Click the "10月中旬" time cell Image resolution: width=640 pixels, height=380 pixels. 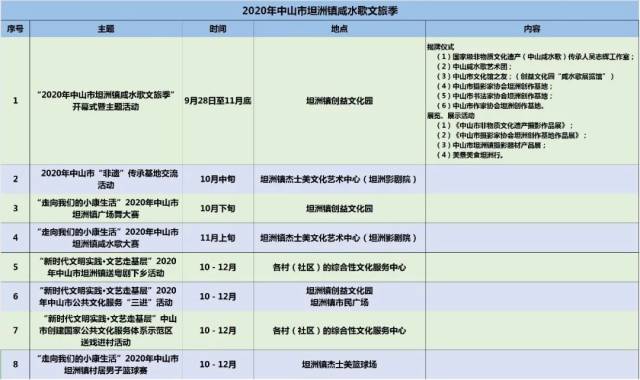click(x=218, y=179)
